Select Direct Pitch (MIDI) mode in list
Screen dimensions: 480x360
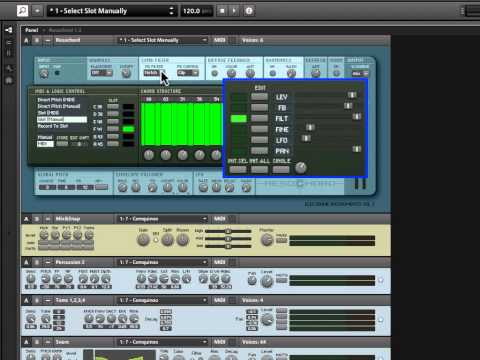56,100
